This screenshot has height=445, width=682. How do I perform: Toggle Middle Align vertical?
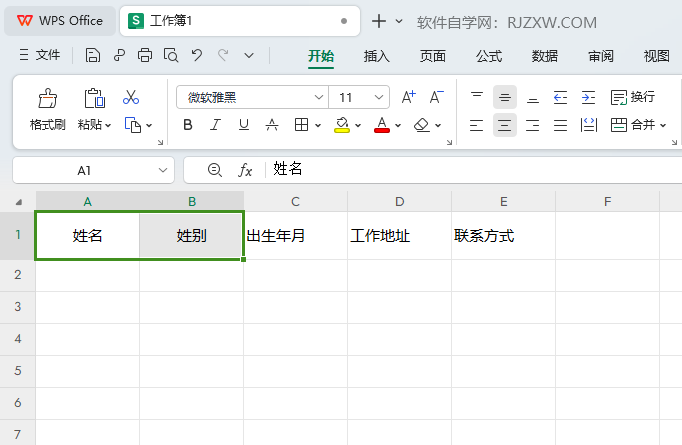click(505, 97)
